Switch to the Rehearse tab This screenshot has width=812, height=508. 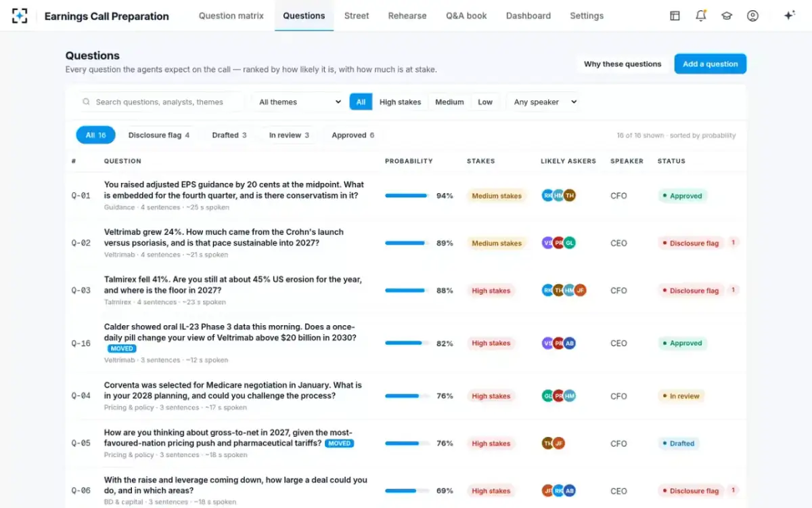point(407,16)
